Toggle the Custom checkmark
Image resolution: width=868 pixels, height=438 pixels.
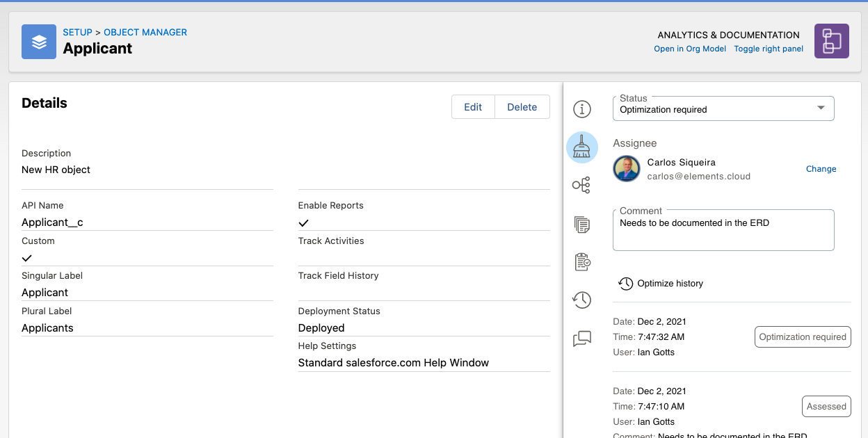tap(27, 258)
